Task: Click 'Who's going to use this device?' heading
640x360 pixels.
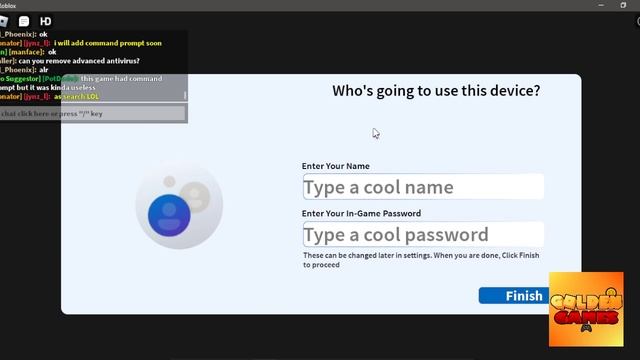Action: pyautogui.click(x=436, y=91)
